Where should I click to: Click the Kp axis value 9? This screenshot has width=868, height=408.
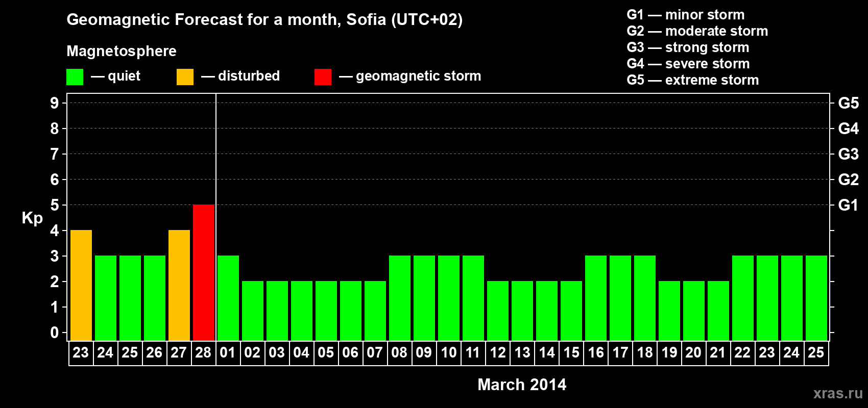click(55, 103)
